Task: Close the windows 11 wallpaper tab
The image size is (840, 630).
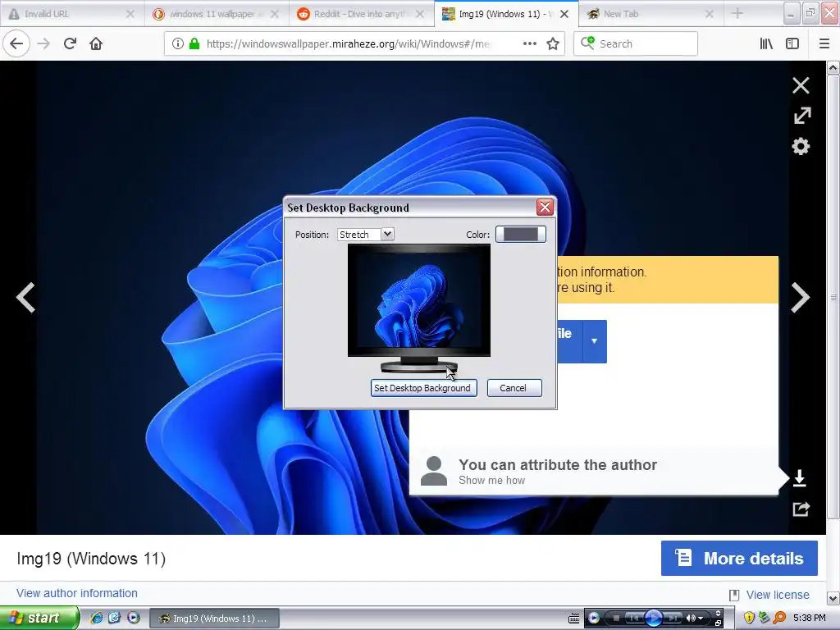Action: pyautogui.click(x=274, y=14)
